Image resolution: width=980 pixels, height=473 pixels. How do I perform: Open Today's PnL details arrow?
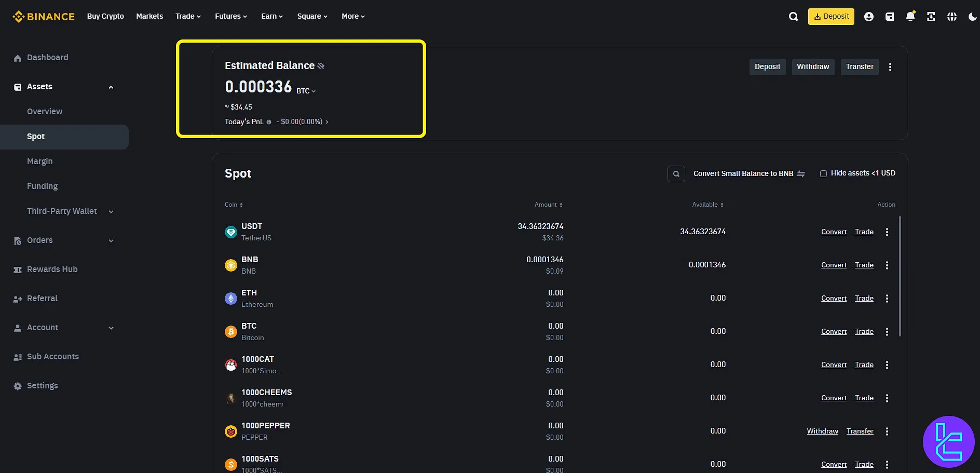tap(326, 122)
